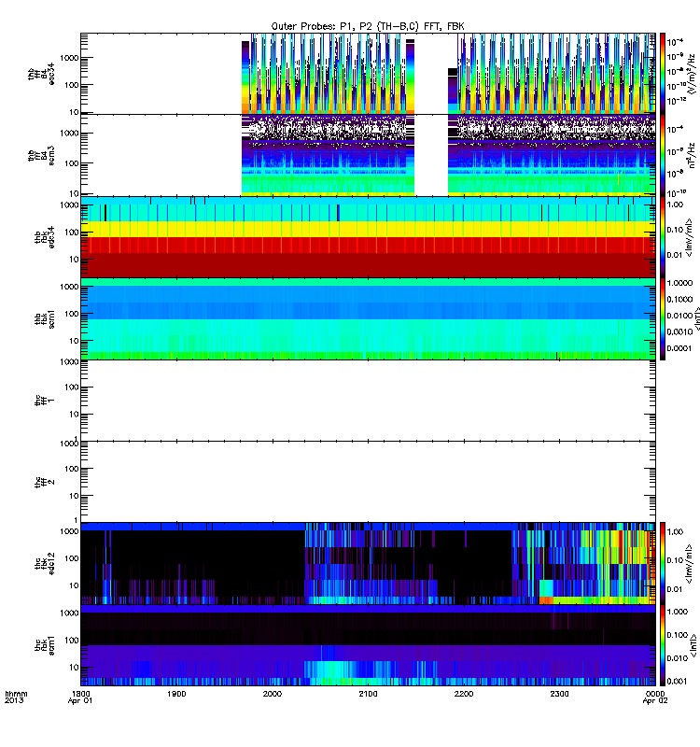700x747 pixels.
Task: Click the "thb fbk scm1" y-axis title
Action: coord(45,318)
